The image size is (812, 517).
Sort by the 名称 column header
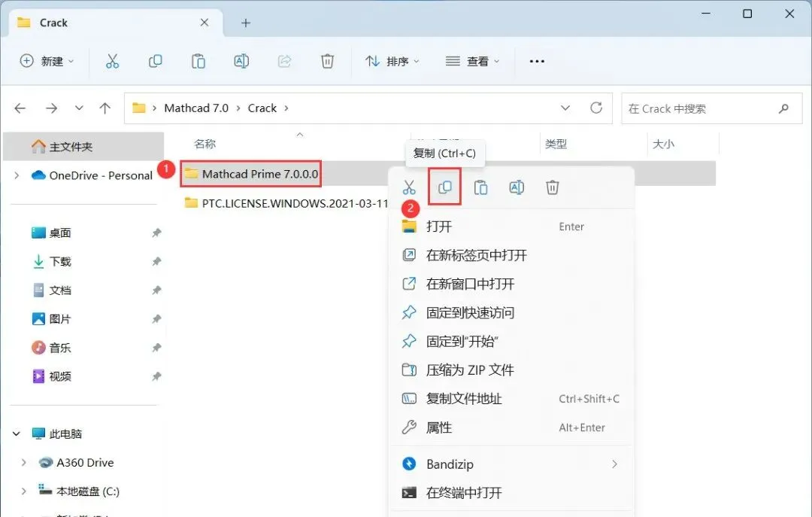[205, 144]
